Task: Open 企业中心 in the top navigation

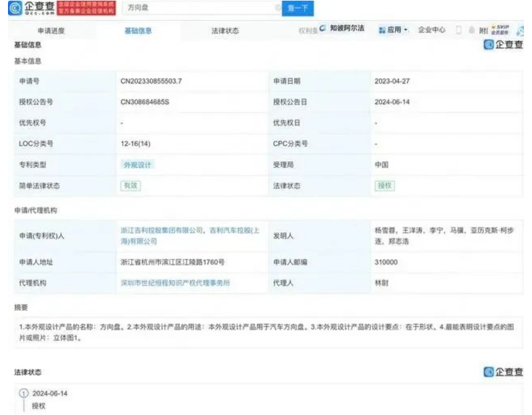Action: pyautogui.click(x=432, y=30)
